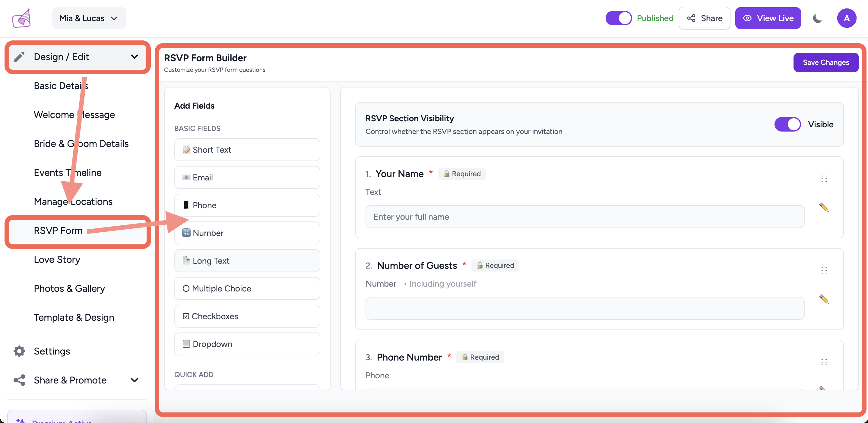
Task: Click the Email envelope icon
Action: [x=186, y=177]
